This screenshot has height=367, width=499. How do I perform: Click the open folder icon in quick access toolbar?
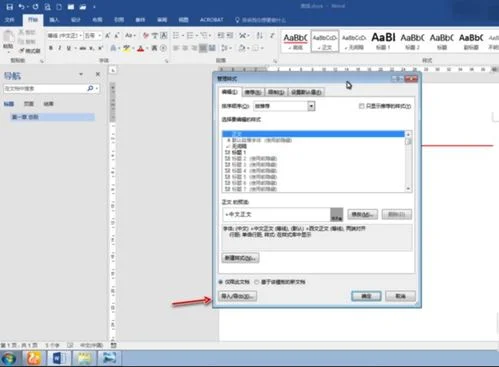coord(83,7)
